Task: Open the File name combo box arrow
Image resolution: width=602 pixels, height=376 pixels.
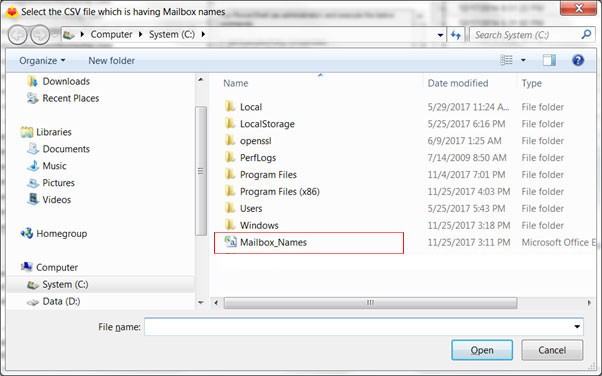Action: [x=577, y=327]
